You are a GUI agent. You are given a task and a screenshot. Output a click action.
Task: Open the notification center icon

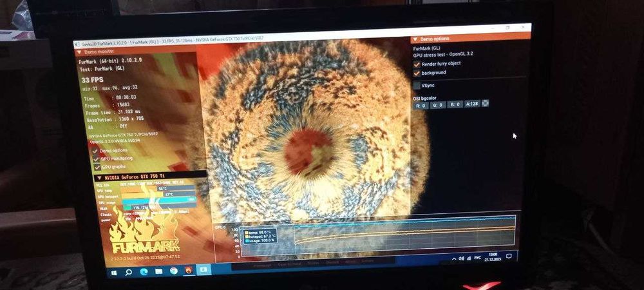click(509, 256)
